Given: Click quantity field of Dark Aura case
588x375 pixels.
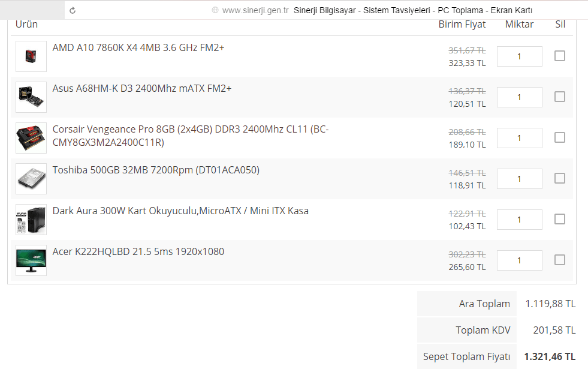Looking at the screenshot, I should [x=520, y=220].
